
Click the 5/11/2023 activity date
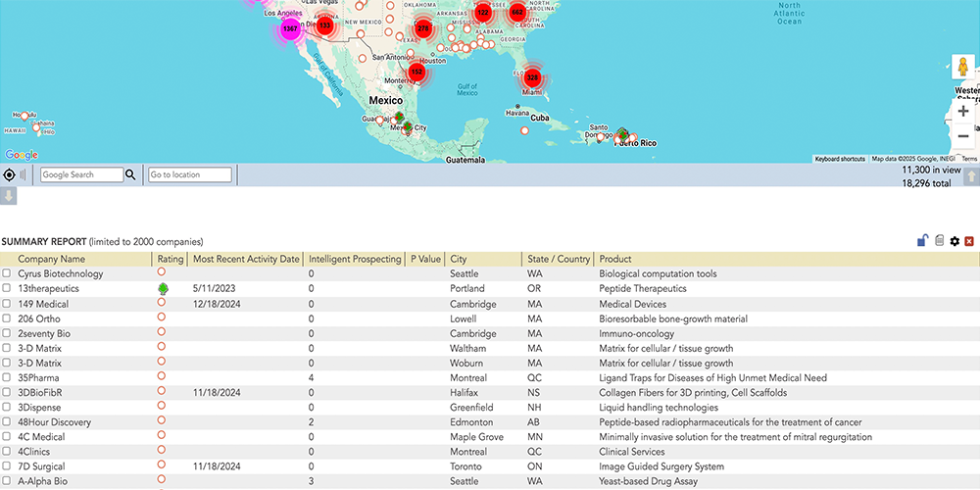pyautogui.click(x=215, y=289)
